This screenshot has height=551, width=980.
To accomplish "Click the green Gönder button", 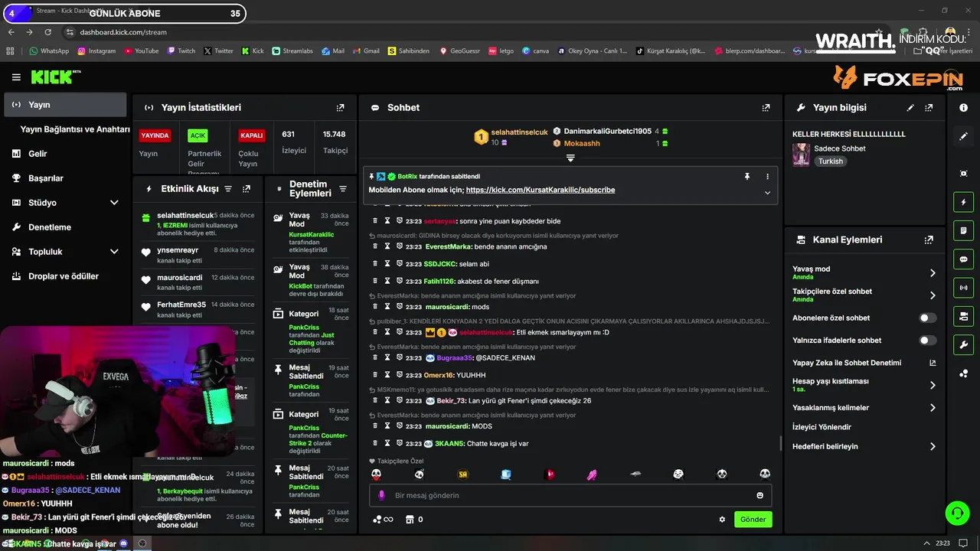I will coord(753,519).
